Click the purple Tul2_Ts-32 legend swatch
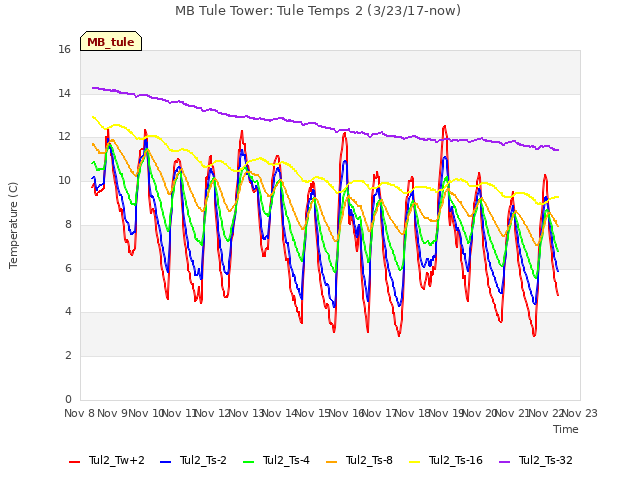The image size is (640, 480). pyautogui.click(x=505, y=462)
